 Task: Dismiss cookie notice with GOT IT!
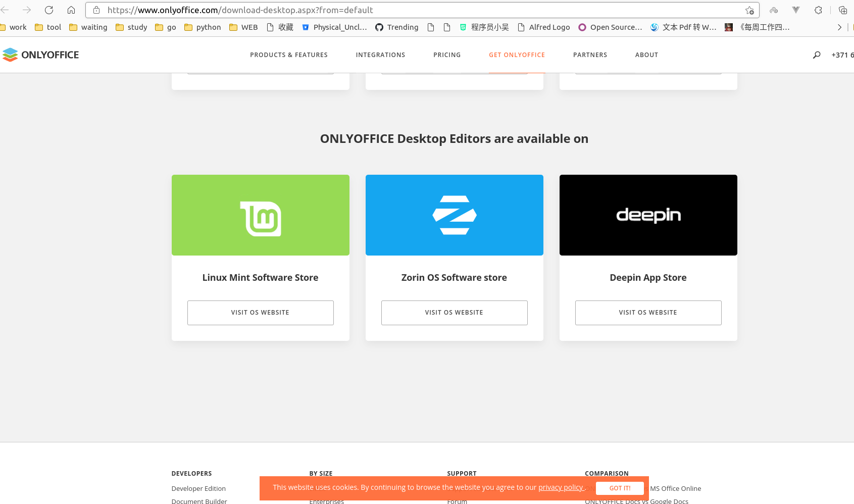coord(620,488)
